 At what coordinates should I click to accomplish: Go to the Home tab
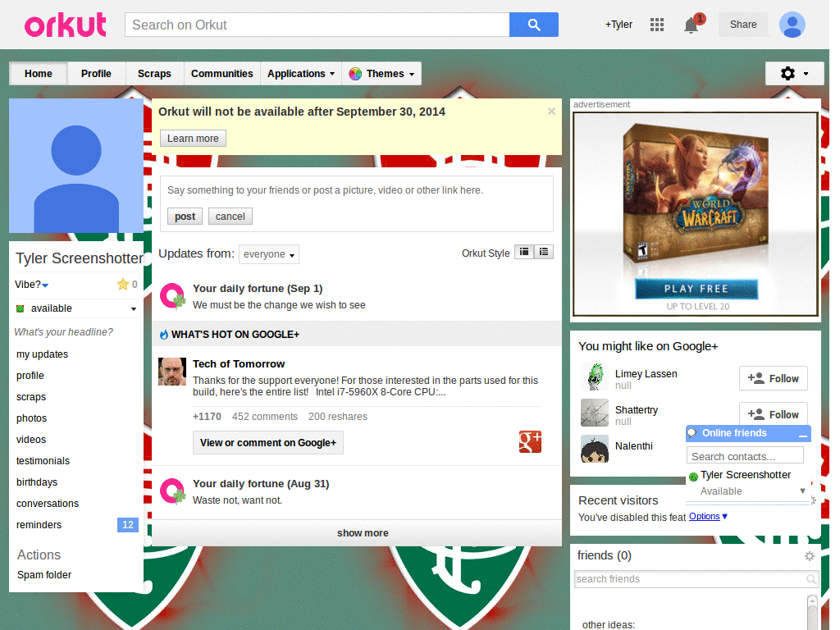pos(39,74)
